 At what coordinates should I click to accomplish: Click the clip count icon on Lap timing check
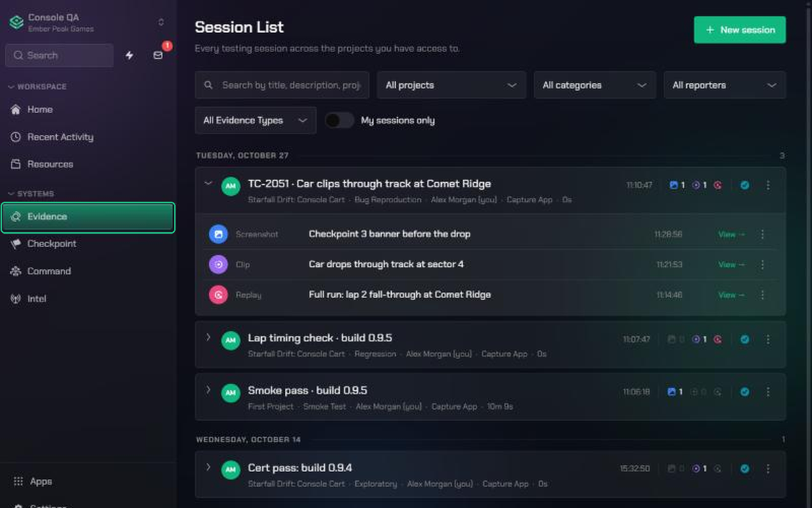point(695,339)
